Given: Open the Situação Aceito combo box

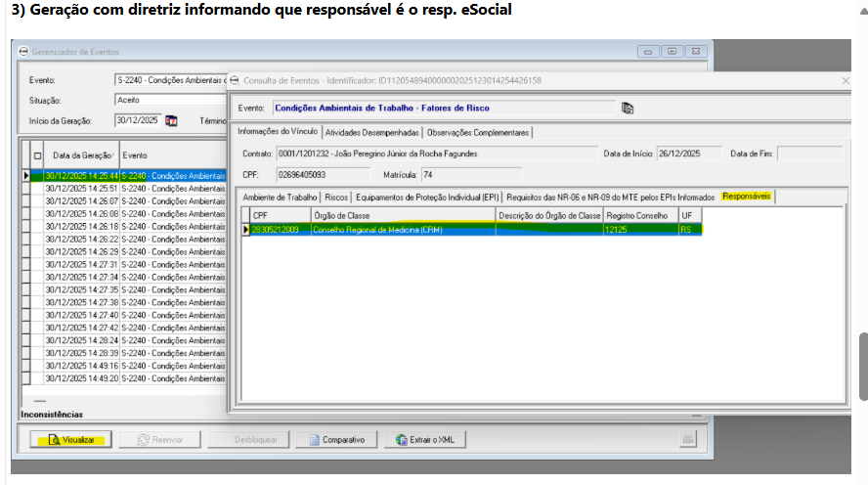Looking at the screenshot, I should point(170,100).
